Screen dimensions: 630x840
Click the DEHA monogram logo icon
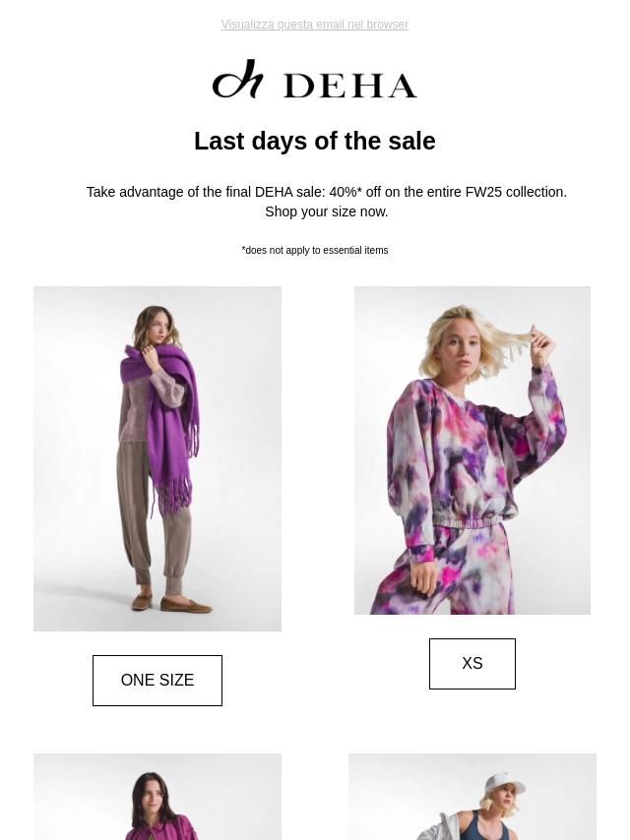coord(238,80)
